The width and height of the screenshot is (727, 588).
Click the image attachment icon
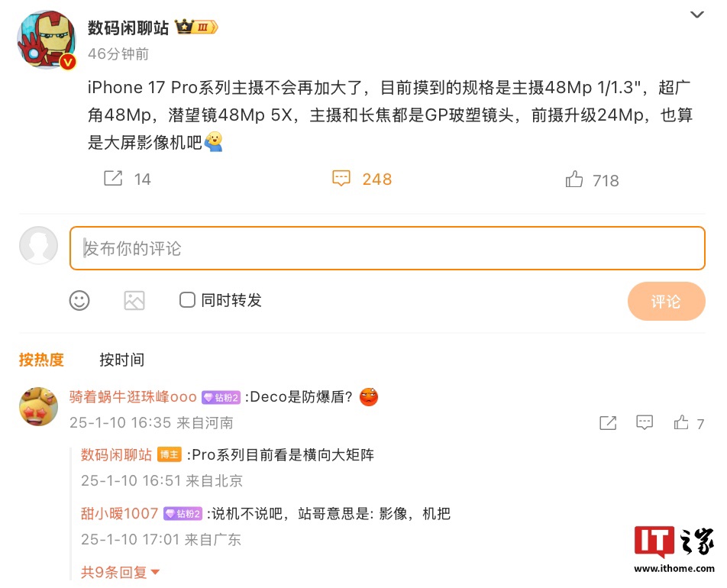click(x=134, y=301)
